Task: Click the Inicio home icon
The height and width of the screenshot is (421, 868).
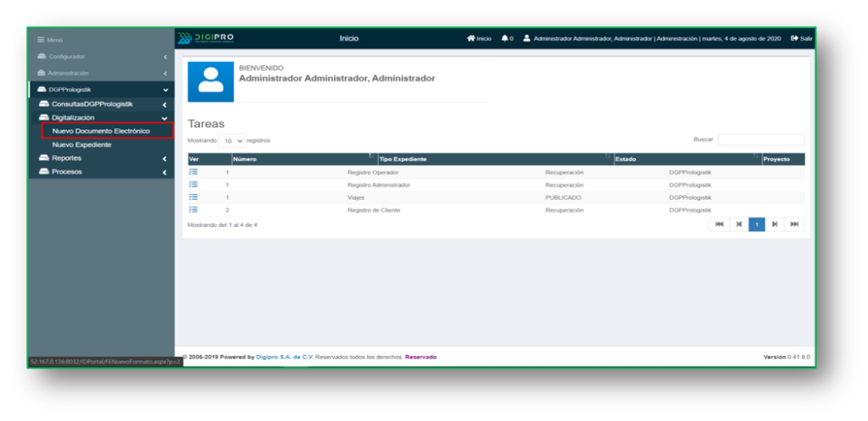Action: click(x=470, y=38)
